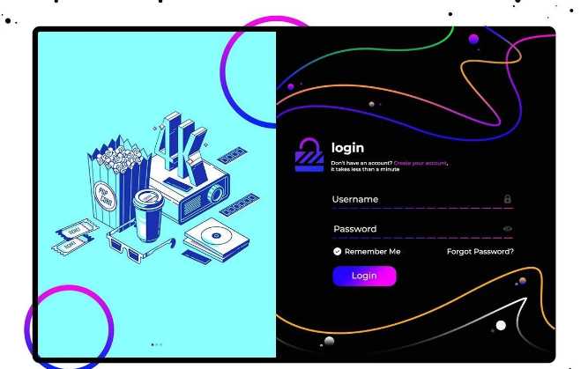Click the Remember Me label text
Screen dimensions: 588x369
pos(372,251)
